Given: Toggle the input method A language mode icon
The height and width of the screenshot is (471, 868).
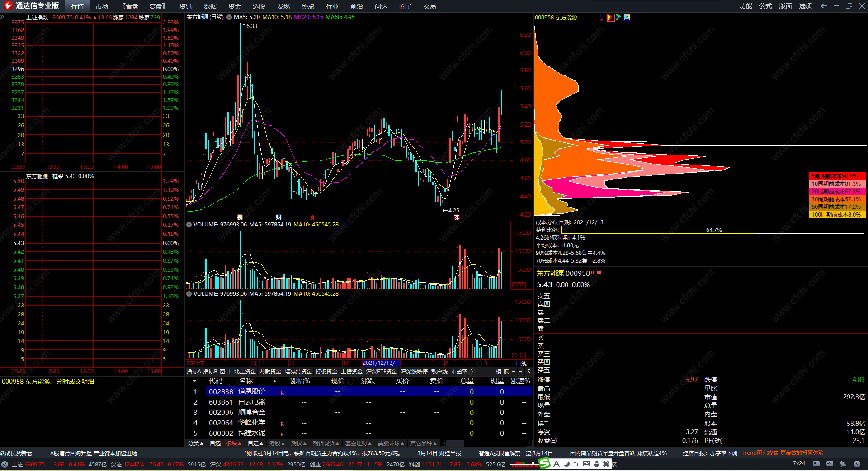Looking at the screenshot, I should coord(557,464).
